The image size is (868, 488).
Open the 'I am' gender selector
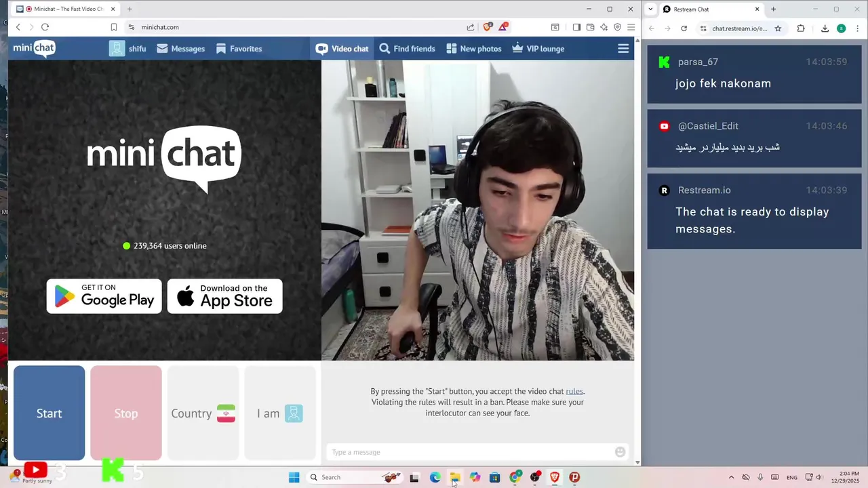280,413
